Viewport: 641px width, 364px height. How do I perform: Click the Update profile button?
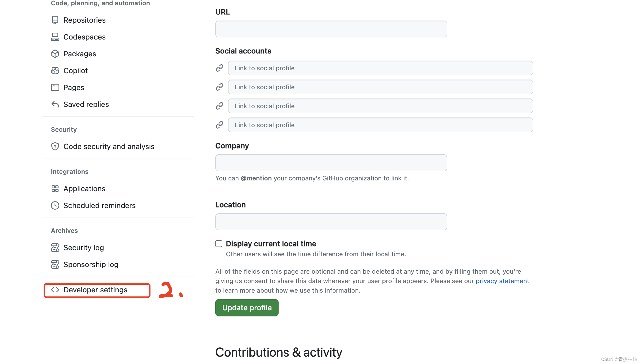tap(247, 307)
